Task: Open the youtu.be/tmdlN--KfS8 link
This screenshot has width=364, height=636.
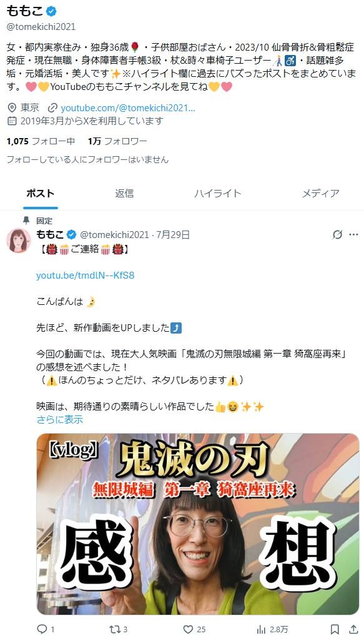Action: click(85, 276)
